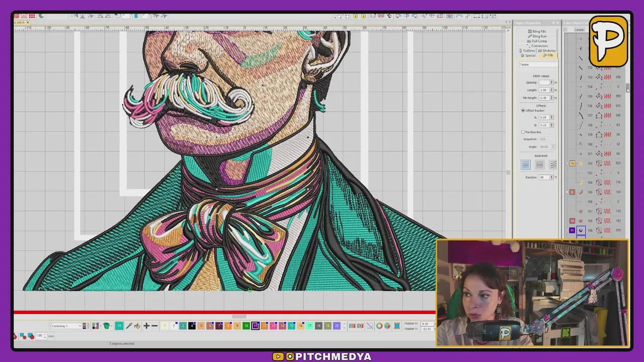Screen dimensions: 644x362
Task: Pick palette color 10 green
Action: pyautogui.click(x=246, y=326)
